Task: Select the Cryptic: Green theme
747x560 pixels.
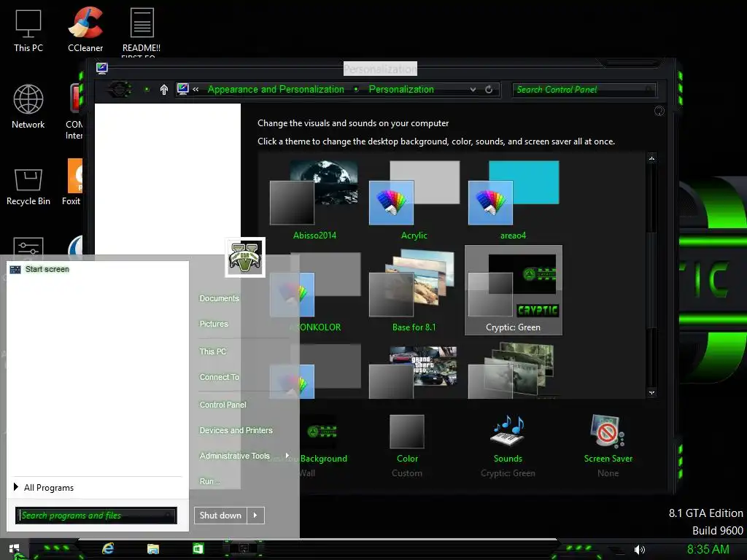Action: (x=513, y=290)
